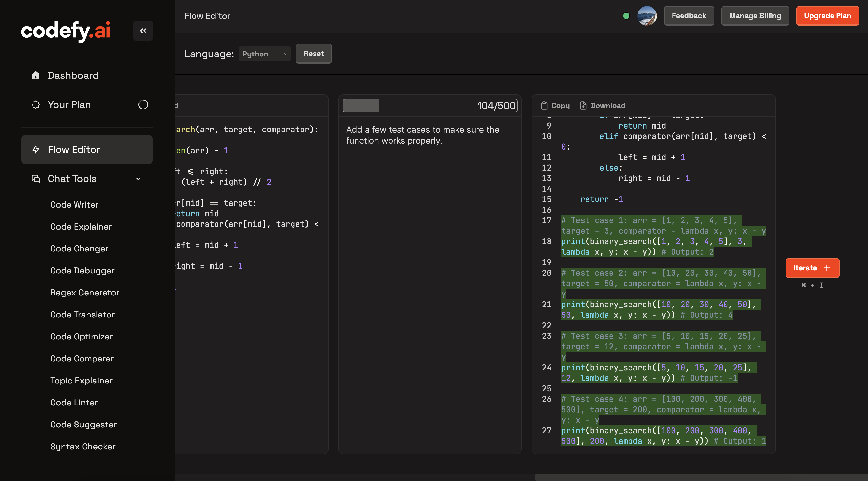The image size is (868, 481).
Task: Open Dashboard in sidebar
Action: point(87,75)
